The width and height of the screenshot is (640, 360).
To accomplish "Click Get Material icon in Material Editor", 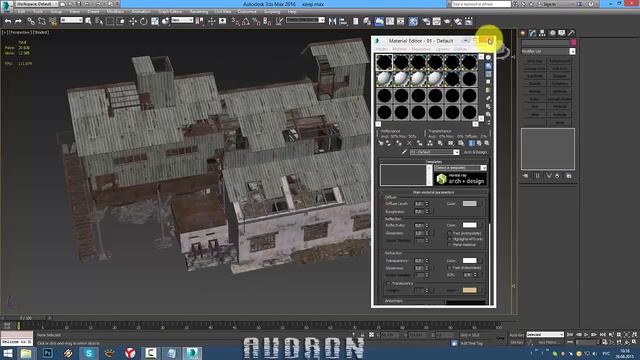I will pos(381,143).
